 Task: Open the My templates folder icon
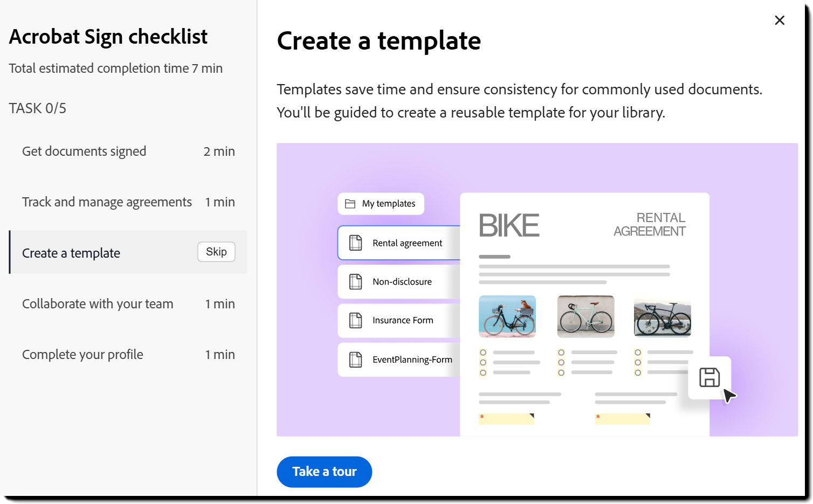click(349, 204)
